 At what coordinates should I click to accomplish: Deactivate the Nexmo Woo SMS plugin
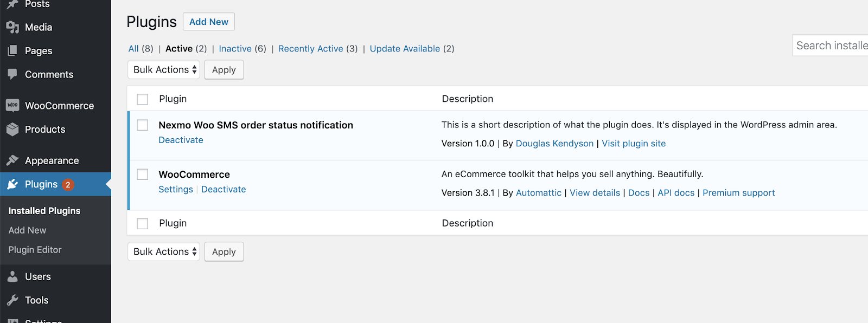[x=181, y=140]
